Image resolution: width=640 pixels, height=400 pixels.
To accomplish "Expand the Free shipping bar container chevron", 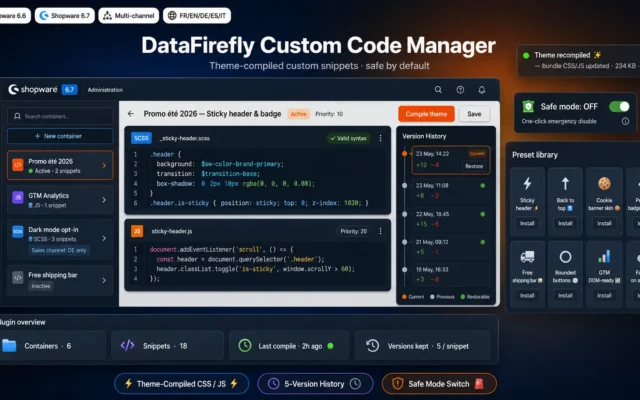I will coord(104,280).
